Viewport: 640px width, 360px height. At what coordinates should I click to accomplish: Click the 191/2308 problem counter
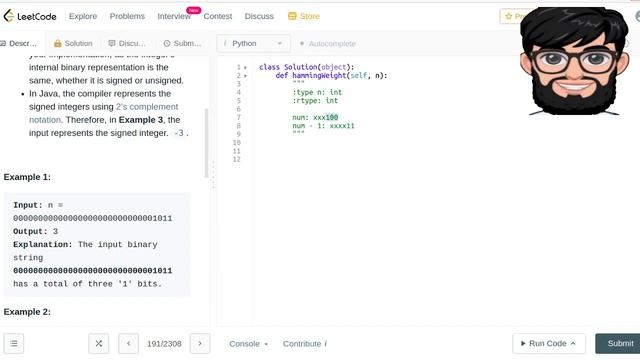[x=164, y=344]
